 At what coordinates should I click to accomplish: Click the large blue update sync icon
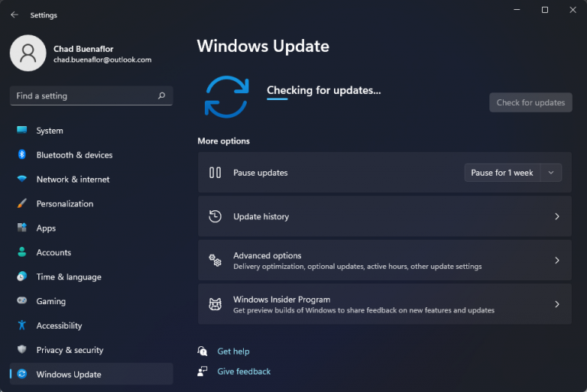point(226,96)
